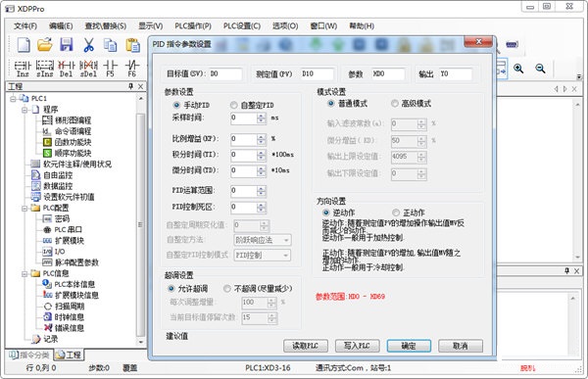Image resolution: width=588 pixels, height=379 pixels.
Task: Click 输出 Y0 input field
Action: (456, 73)
